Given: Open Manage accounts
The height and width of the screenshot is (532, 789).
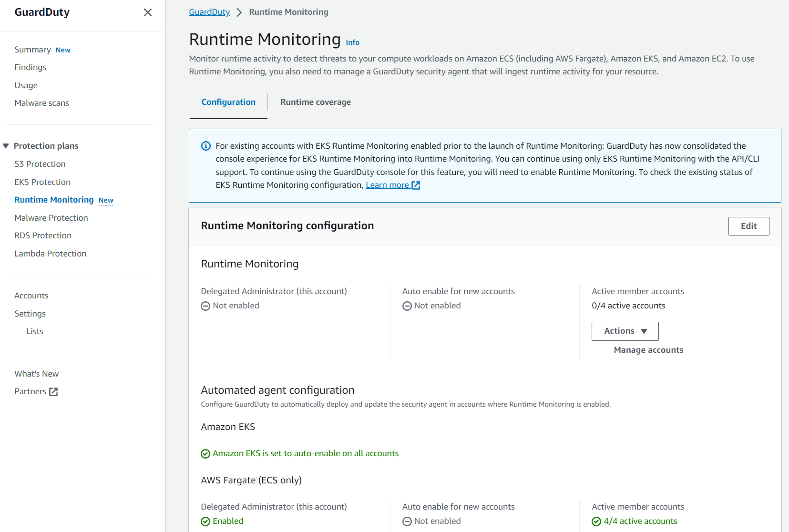Looking at the screenshot, I should pos(648,349).
